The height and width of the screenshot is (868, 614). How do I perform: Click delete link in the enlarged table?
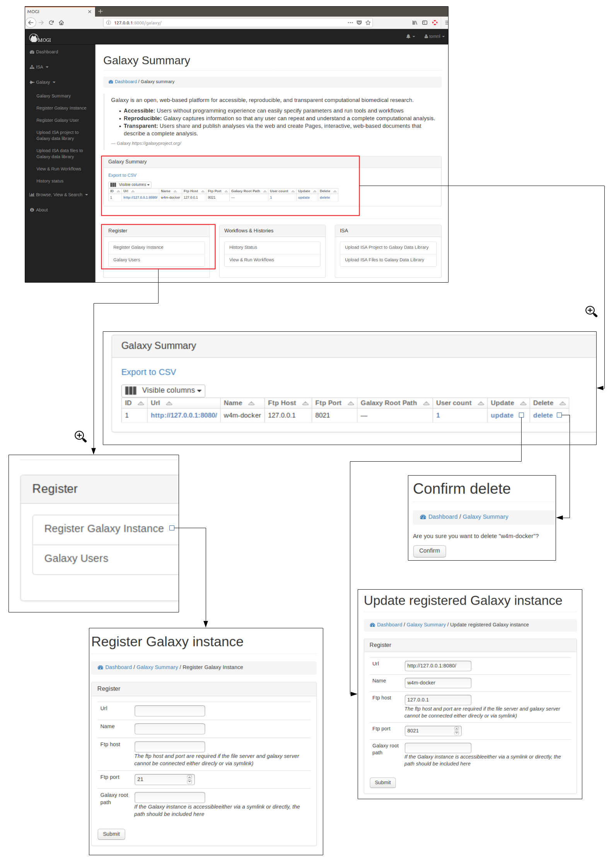click(x=543, y=415)
